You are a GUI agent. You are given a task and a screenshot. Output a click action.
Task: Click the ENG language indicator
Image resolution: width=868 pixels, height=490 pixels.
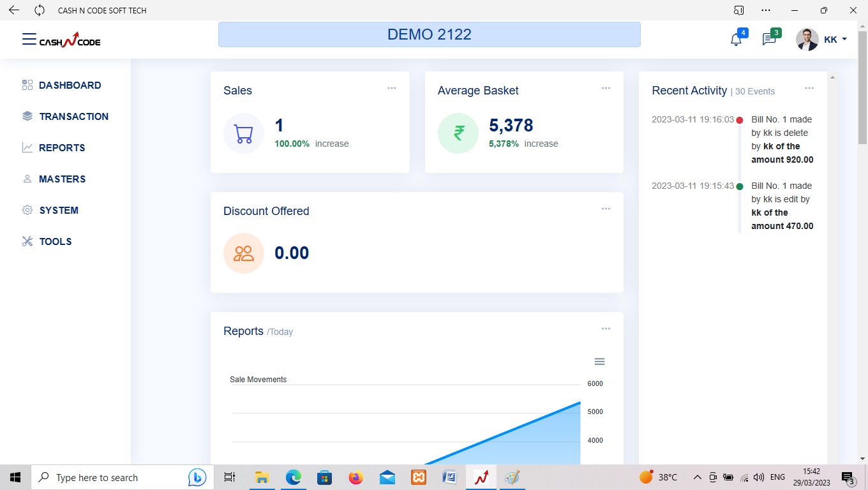777,477
